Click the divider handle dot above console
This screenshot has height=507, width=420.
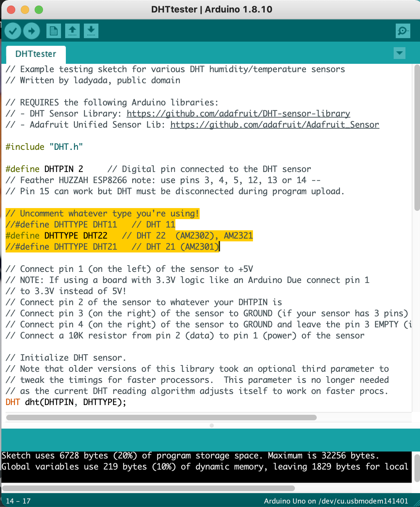point(212,426)
